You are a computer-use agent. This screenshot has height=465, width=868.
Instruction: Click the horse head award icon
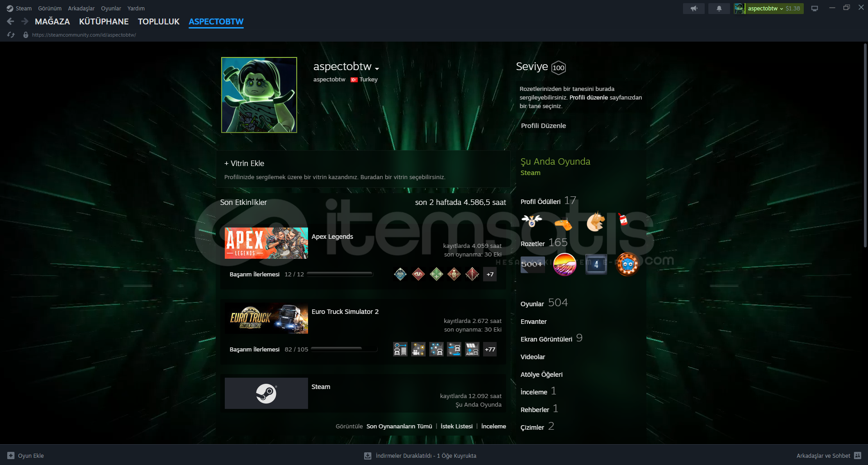click(x=596, y=222)
